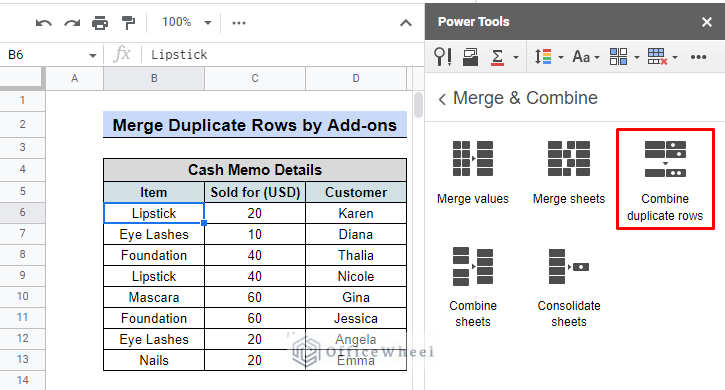Select the value 60 in the Gina row
Screen dimensions: 725x390
point(255,297)
